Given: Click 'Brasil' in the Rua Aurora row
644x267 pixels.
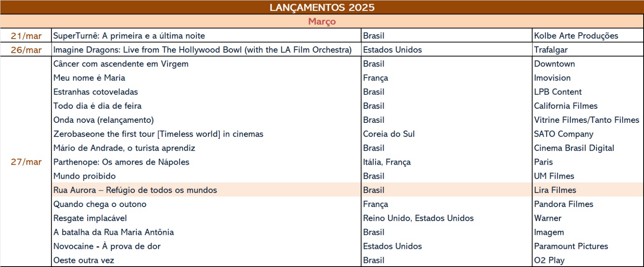Looking at the screenshot, I should [374, 190].
